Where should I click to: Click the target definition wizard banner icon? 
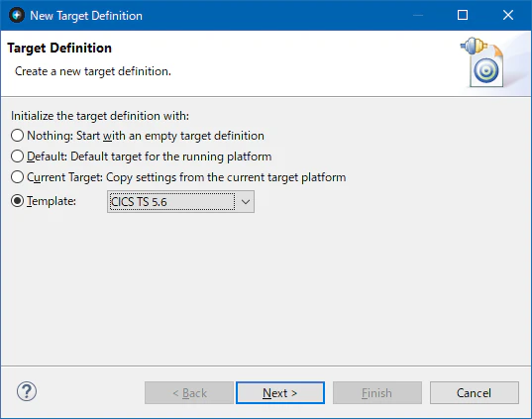point(482,61)
